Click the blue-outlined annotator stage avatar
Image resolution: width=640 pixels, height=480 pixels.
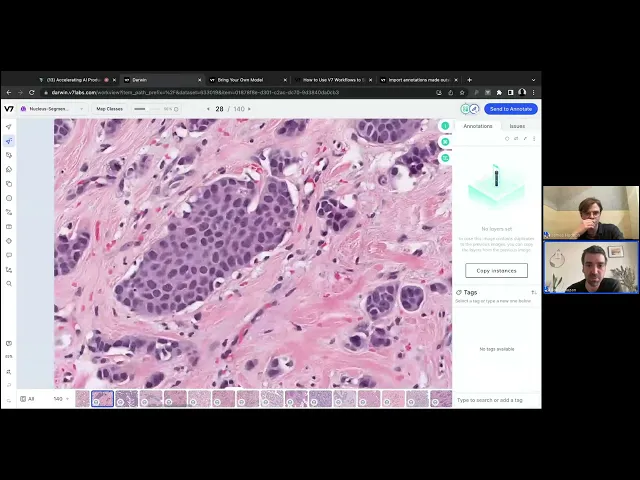[474, 109]
